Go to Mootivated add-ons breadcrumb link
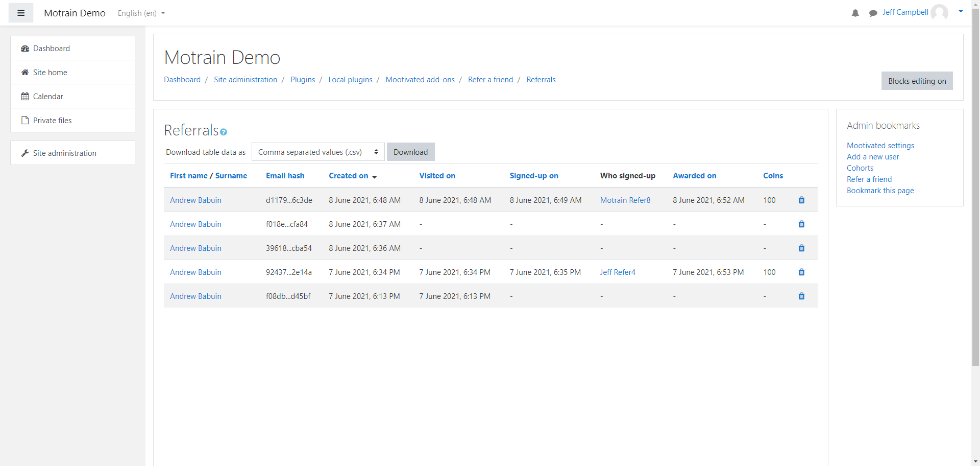The height and width of the screenshot is (466, 980). point(420,80)
